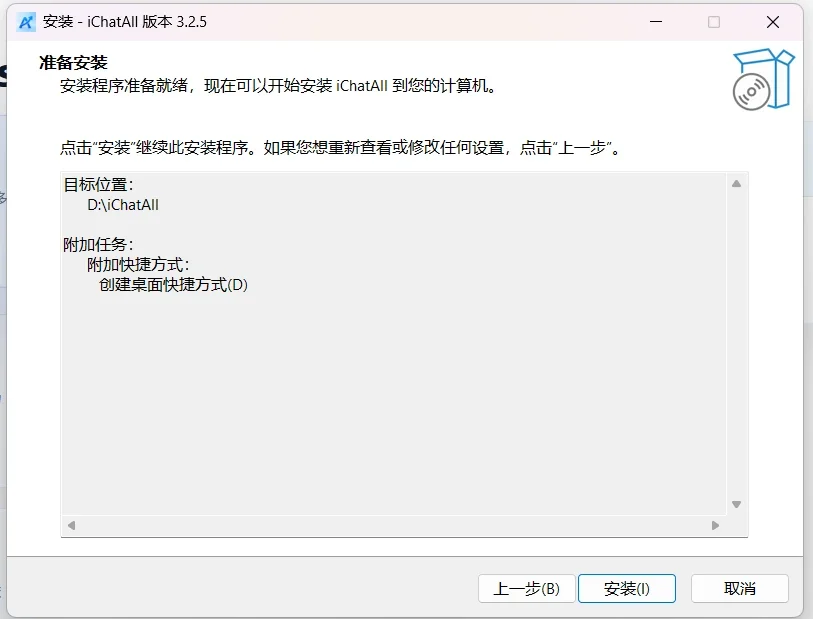813x619 pixels.
Task: Click the 附加快捷方式: line
Action: click(x=138, y=264)
